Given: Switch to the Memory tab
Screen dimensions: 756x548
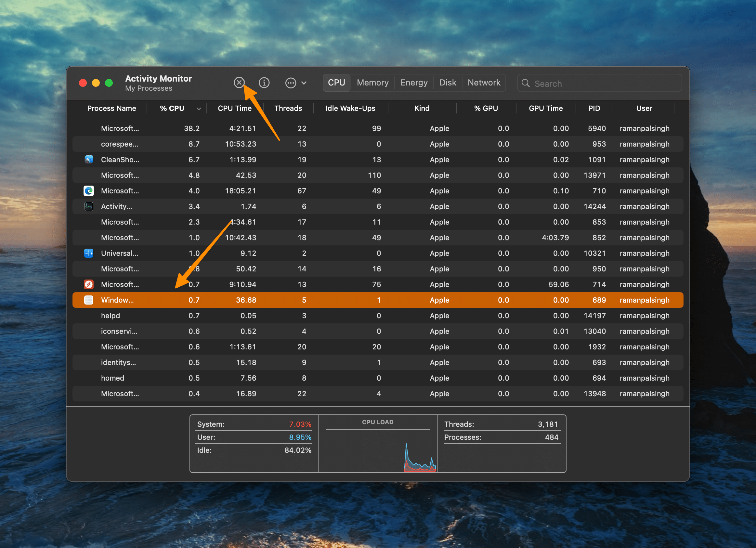Looking at the screenshot, I should (373, 83).
